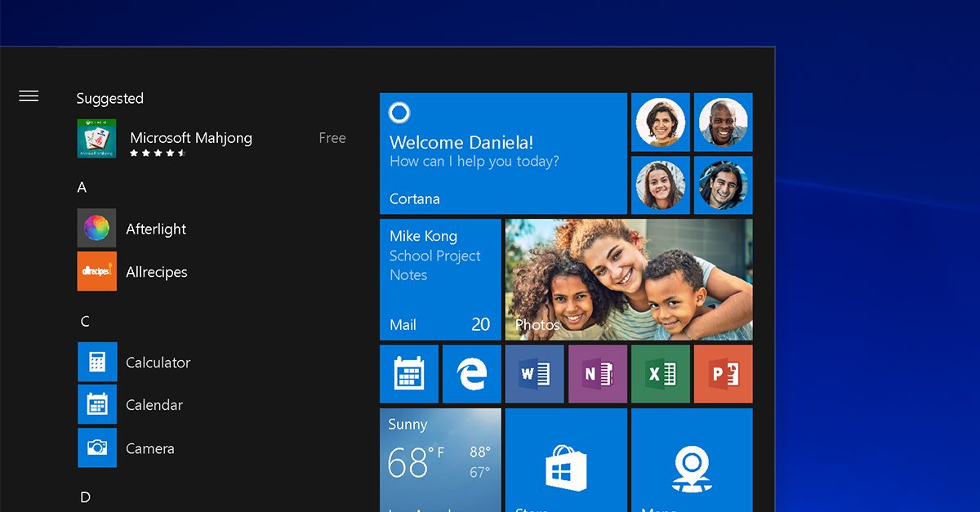The width and height of the screenshot is (980, 512).
Task: Open the suggested Microsoft Mahjong game
Action: (x=190, y=137)
